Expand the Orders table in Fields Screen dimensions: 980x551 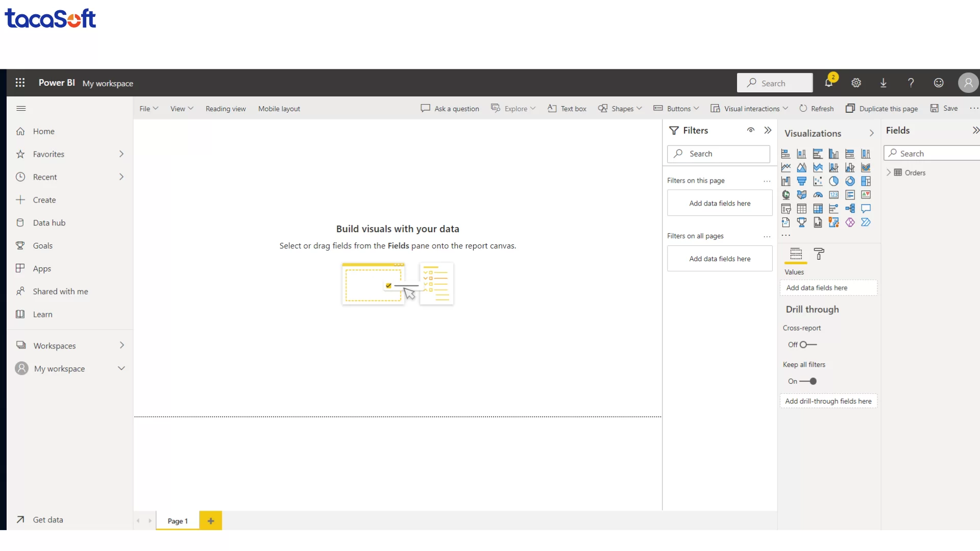889,172
